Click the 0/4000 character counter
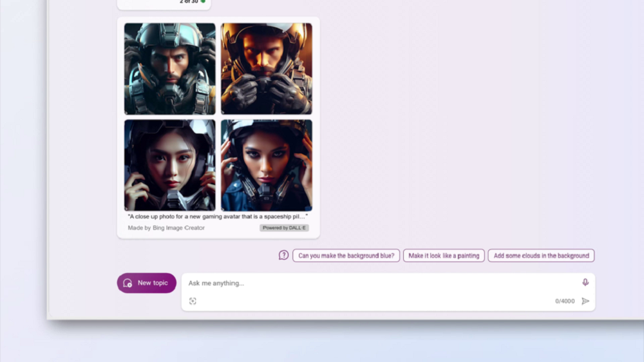 click(565, 301)
